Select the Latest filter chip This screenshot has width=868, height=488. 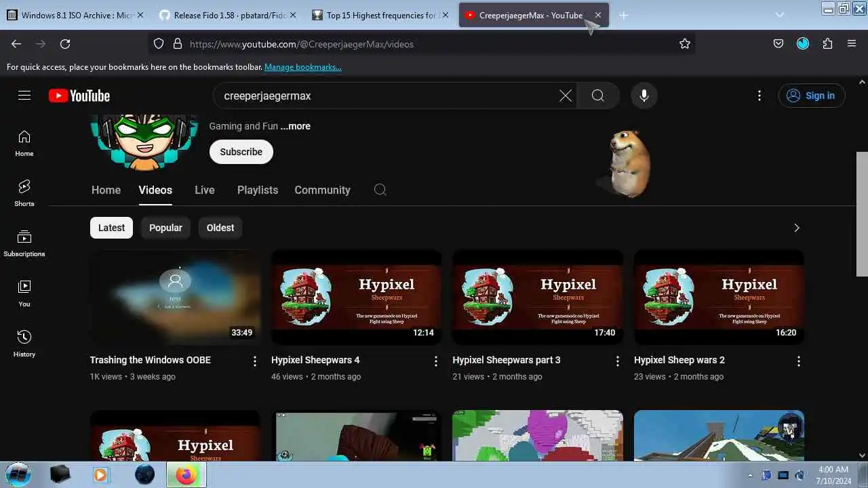[111, 228]
